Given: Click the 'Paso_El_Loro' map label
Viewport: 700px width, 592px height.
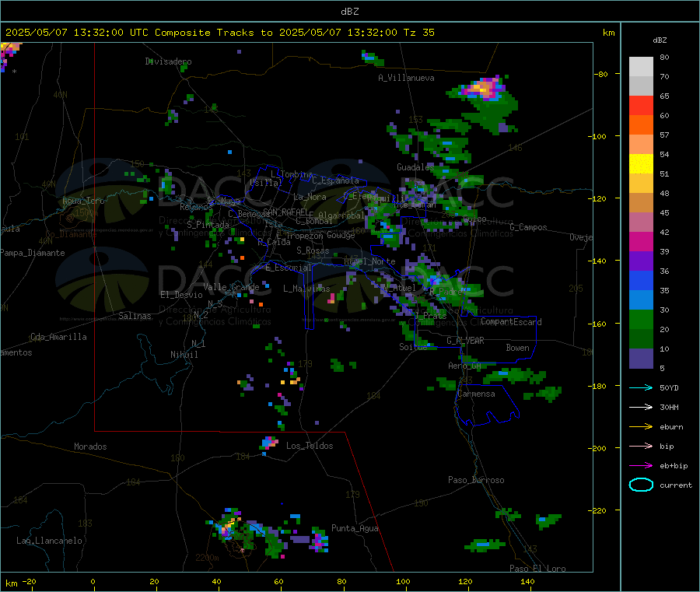Looking at the screenshot, I should (537, 569).
